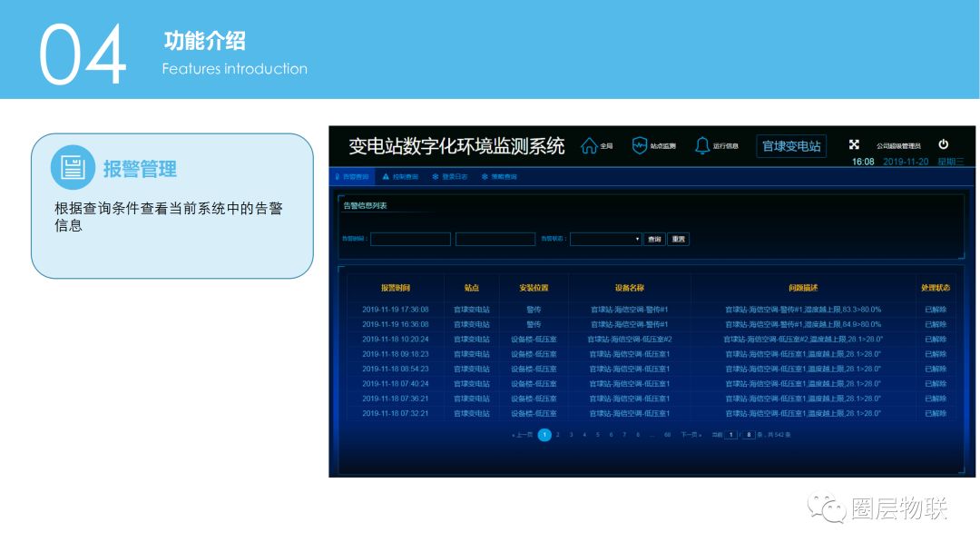The width and height of the screenshot is (980, 552).
Task: Click description ending 83.3>80.0%
Action: [x=803, y=310]
